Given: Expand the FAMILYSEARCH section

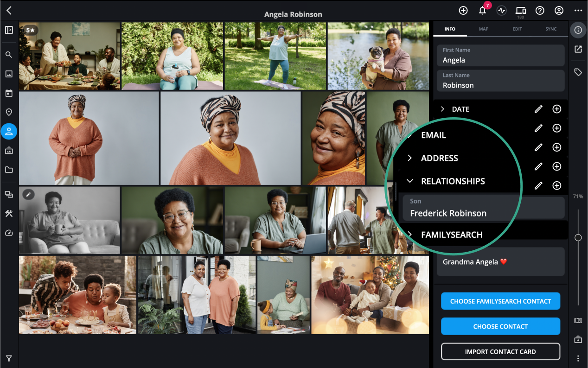Looking at the screenshot, I should (409, 235).
